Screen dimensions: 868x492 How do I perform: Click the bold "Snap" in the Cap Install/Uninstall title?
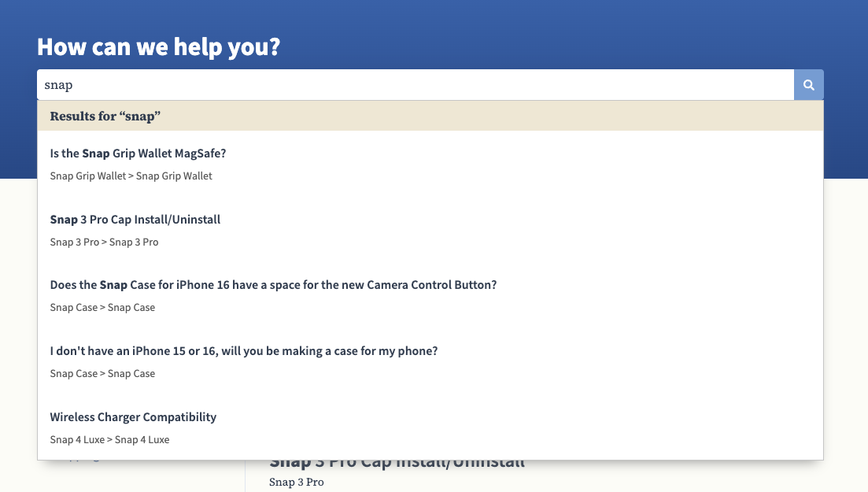64,220
